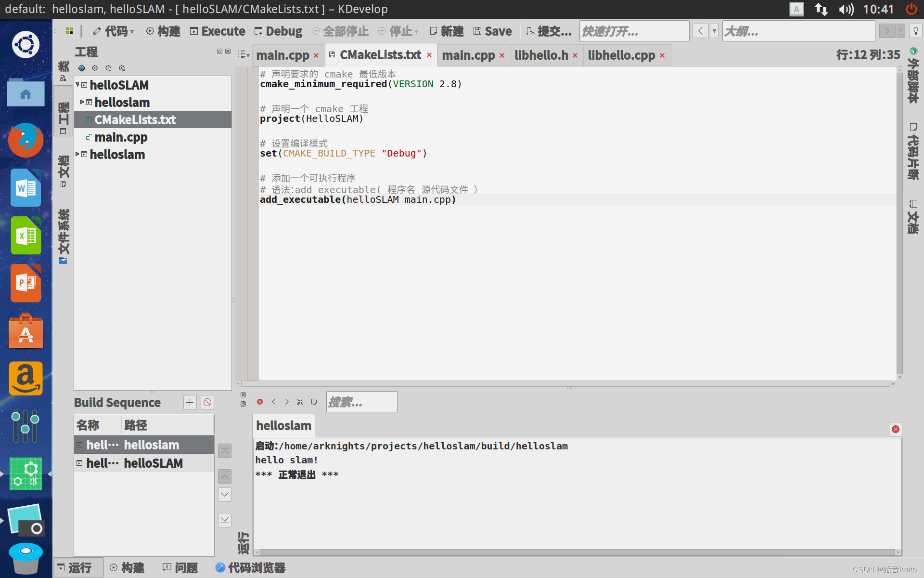The image size is (924, 578).
Task: Switch to the libhello.h editor tab
Action: (541, 55)
